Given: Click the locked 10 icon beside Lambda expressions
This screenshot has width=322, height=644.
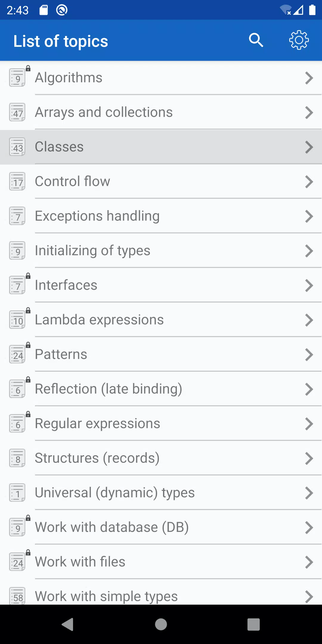Looking at the screenshot, I should (19, 319).
